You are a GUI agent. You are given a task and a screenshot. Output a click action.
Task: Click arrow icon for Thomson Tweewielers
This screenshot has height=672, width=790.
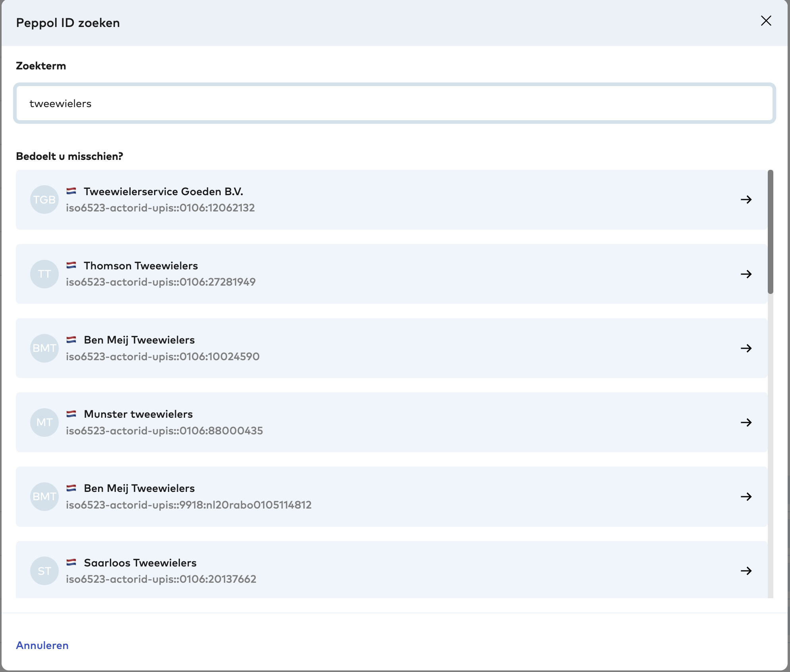(x=746, y=274)
